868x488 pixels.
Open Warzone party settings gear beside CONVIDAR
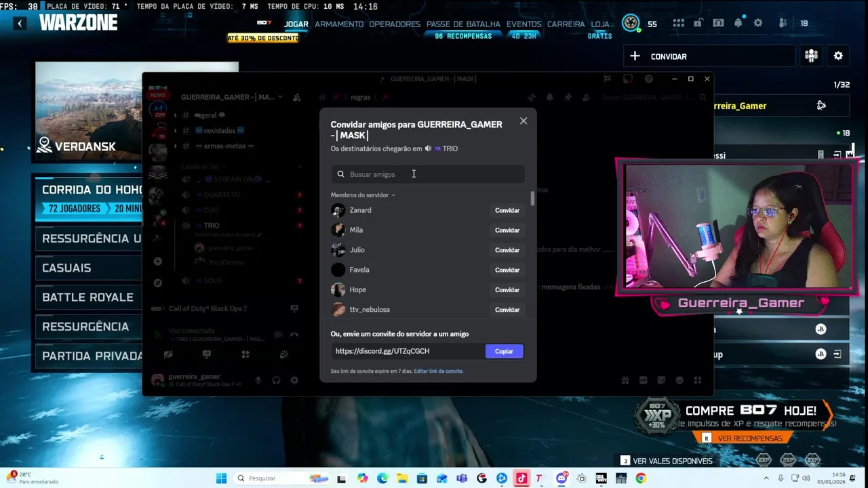point(838,56)
